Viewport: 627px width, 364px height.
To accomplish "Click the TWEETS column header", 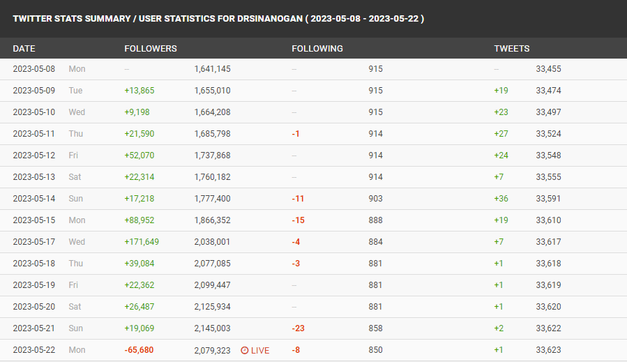I will [511, 49].
